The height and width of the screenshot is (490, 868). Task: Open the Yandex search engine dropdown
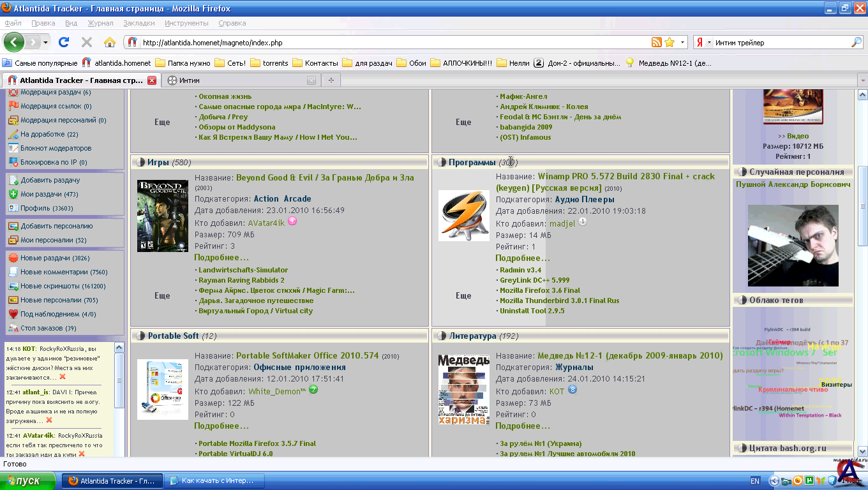(x=703, y=43)
